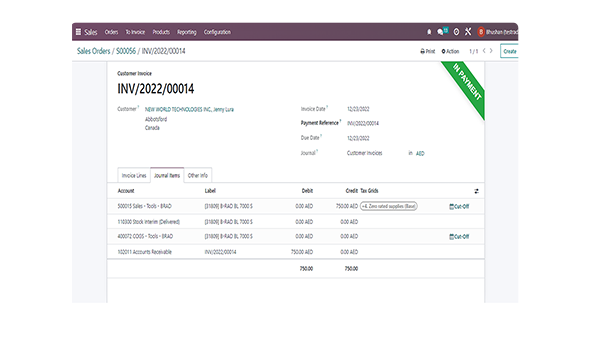
Task: Open the notification bell icon
Action: point(429,32)
